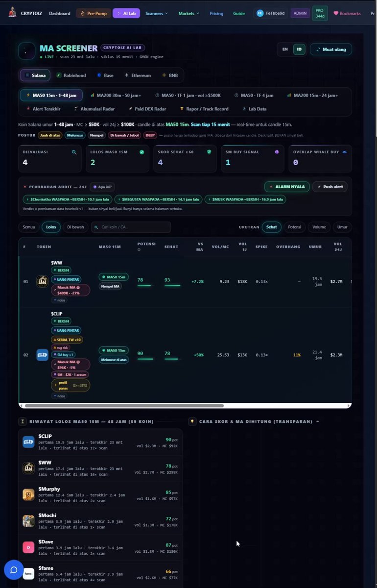The height and width of the screenshot is (588, 377).
Task: Click purple icon in SM Buy Signal card
Action: (277, 152)
